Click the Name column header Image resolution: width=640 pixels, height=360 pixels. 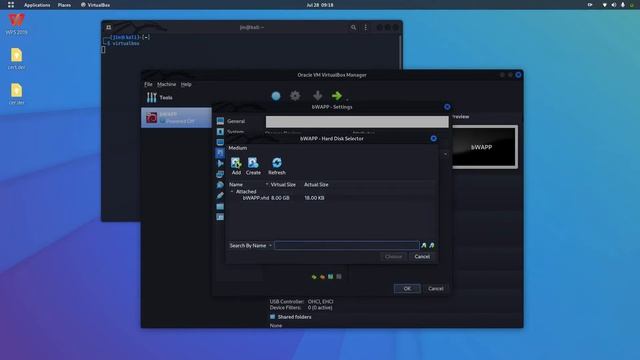pos(236,184)
